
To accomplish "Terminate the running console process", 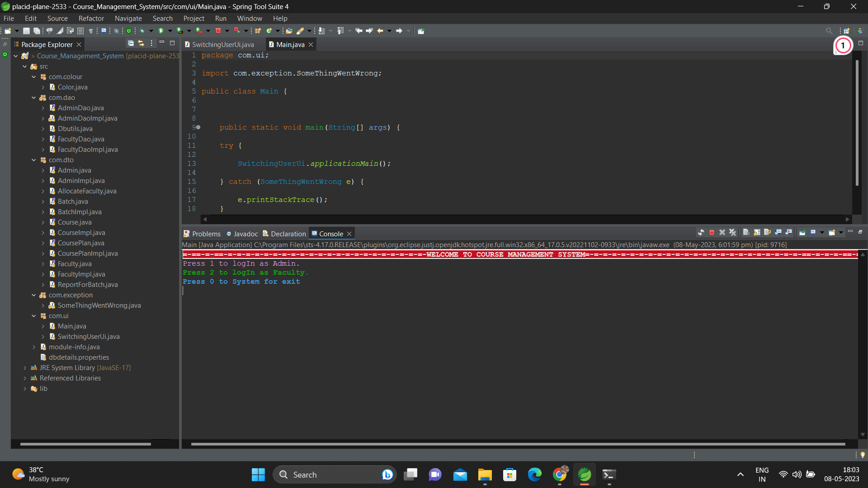I will (712, 232).
